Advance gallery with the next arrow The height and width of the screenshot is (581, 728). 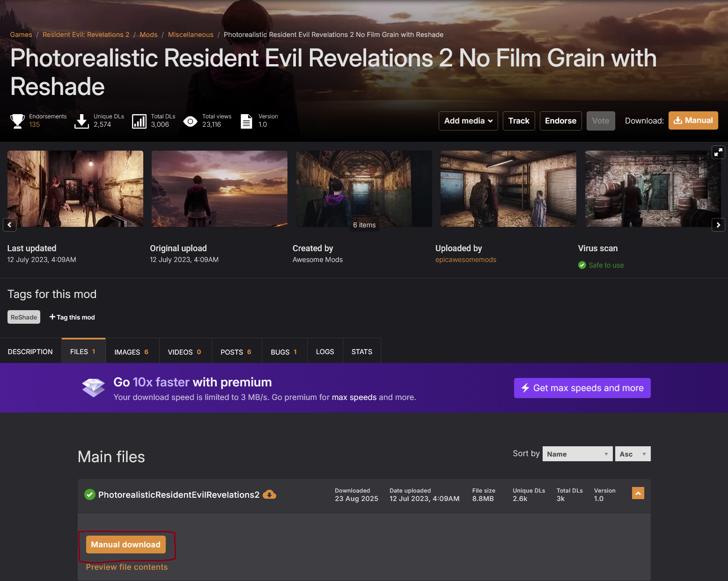coord(718,225)
